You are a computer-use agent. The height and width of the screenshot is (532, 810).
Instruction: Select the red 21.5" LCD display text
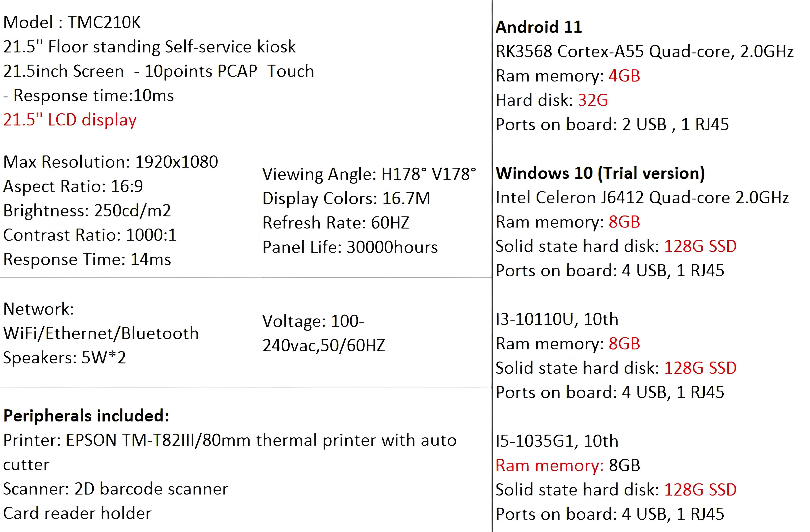tap(70, 120)
